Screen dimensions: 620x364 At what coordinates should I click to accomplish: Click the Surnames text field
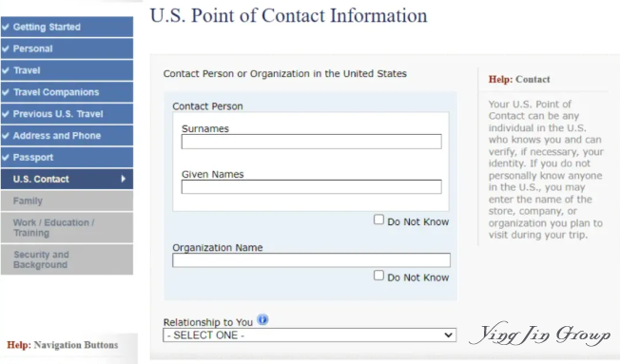312,142
